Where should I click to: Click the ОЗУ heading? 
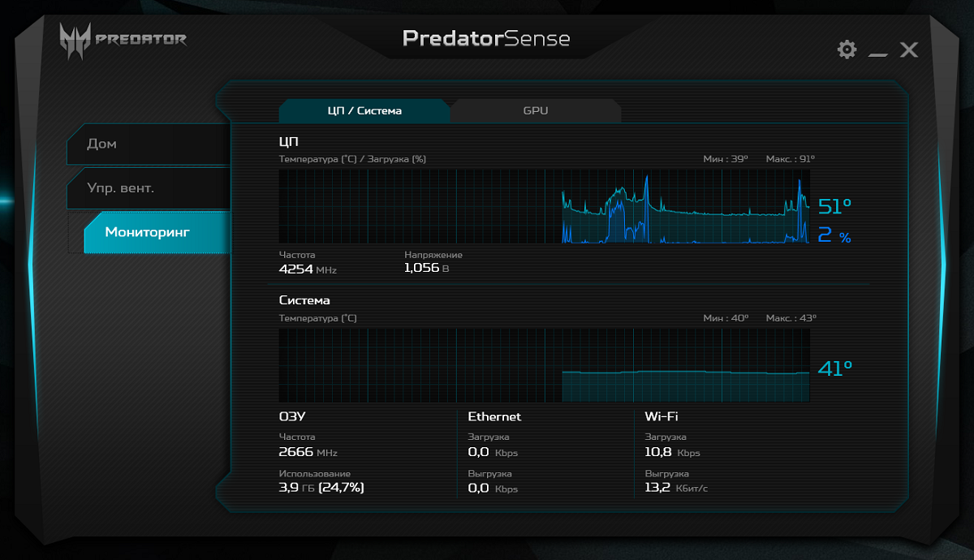pos(292,416)
